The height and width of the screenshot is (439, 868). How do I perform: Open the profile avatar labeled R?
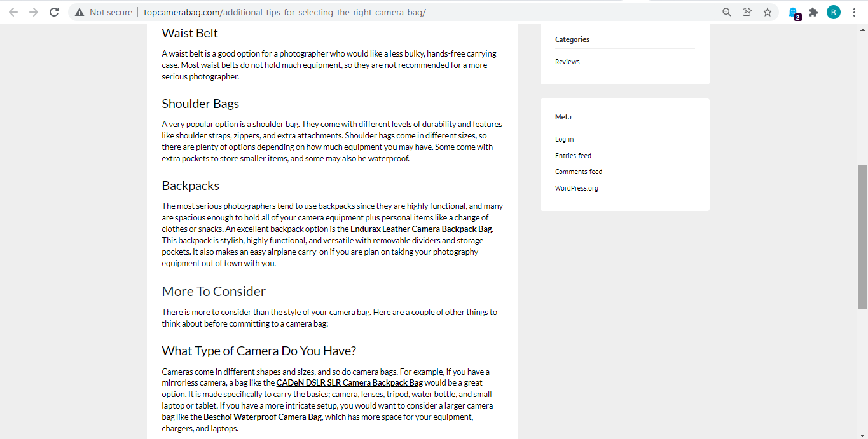[x=833, y=12]
